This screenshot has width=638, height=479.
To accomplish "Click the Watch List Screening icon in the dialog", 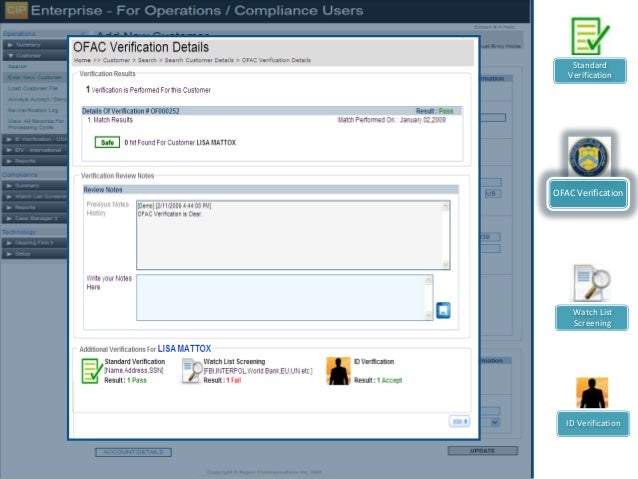I will tap(192, 371).
